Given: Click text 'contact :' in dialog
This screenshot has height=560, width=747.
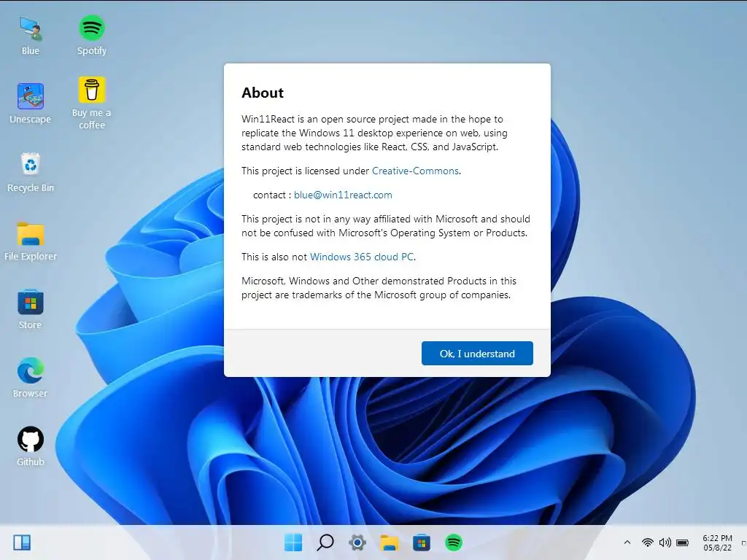Looking at the screenshot, I should pyautogui.click(x=271, y=195).
